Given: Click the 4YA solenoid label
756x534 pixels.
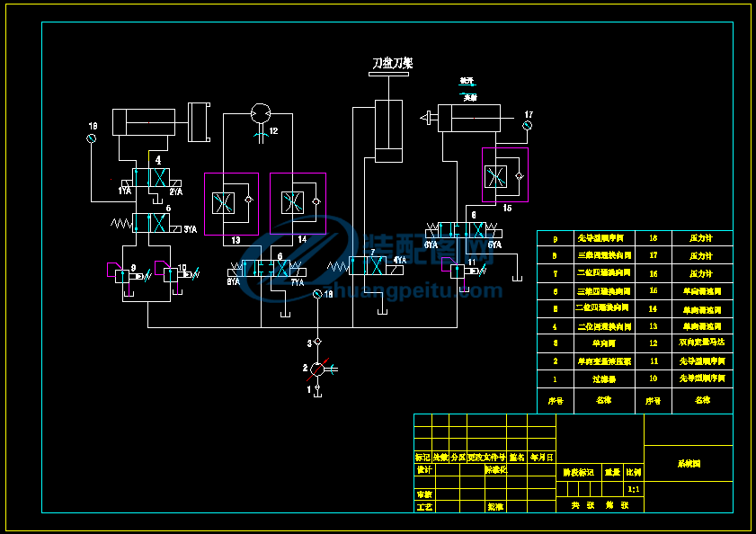Looking at the screenshot, I should tap(400, 260).
